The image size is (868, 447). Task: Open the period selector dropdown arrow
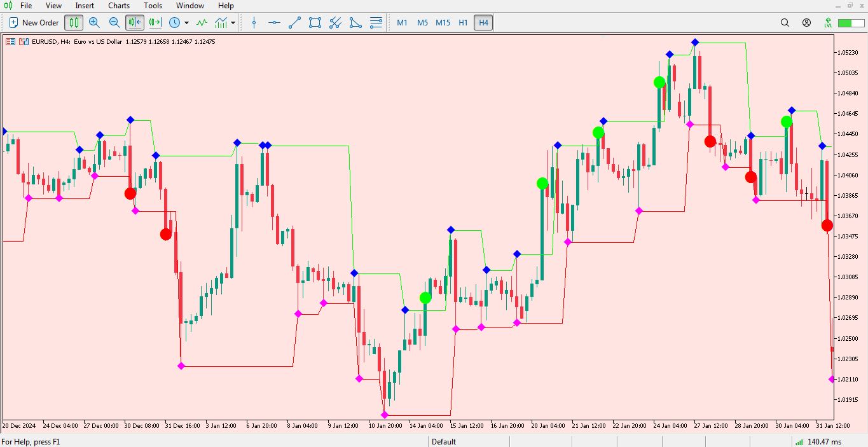pos(186,22)
